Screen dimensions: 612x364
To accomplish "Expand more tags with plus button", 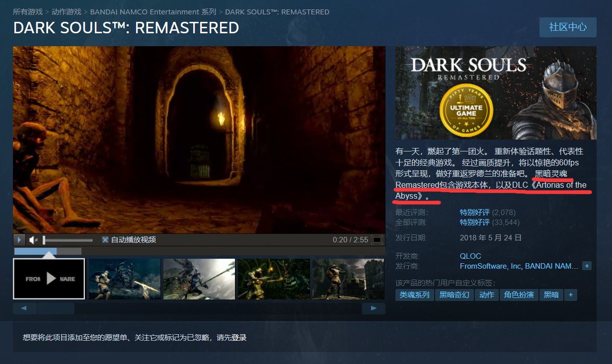I will click(x=571, y=295).
